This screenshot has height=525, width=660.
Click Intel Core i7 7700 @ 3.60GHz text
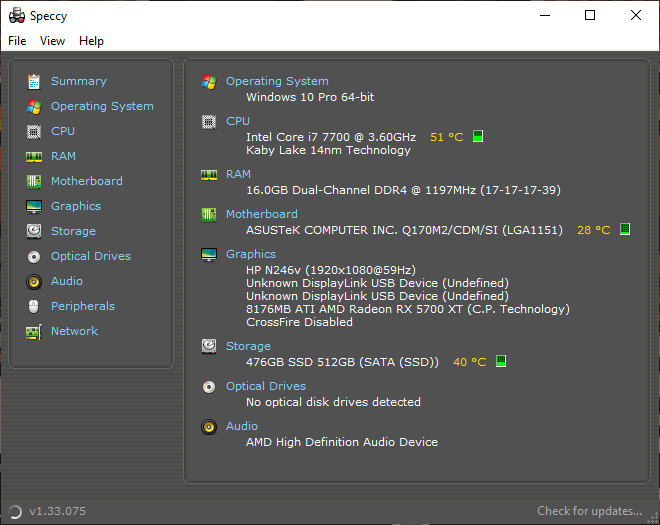point(331,137)
